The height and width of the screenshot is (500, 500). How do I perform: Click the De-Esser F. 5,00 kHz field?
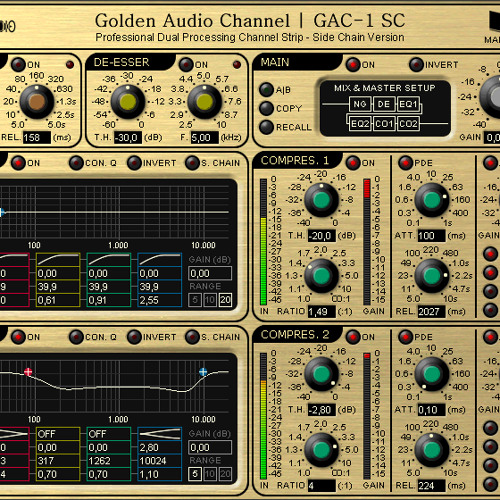[205, 137]
